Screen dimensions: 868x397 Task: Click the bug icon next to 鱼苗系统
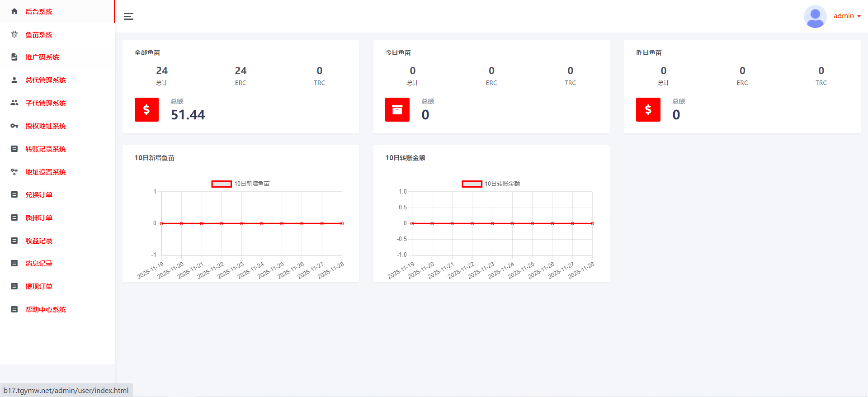[x=14, y=34]
